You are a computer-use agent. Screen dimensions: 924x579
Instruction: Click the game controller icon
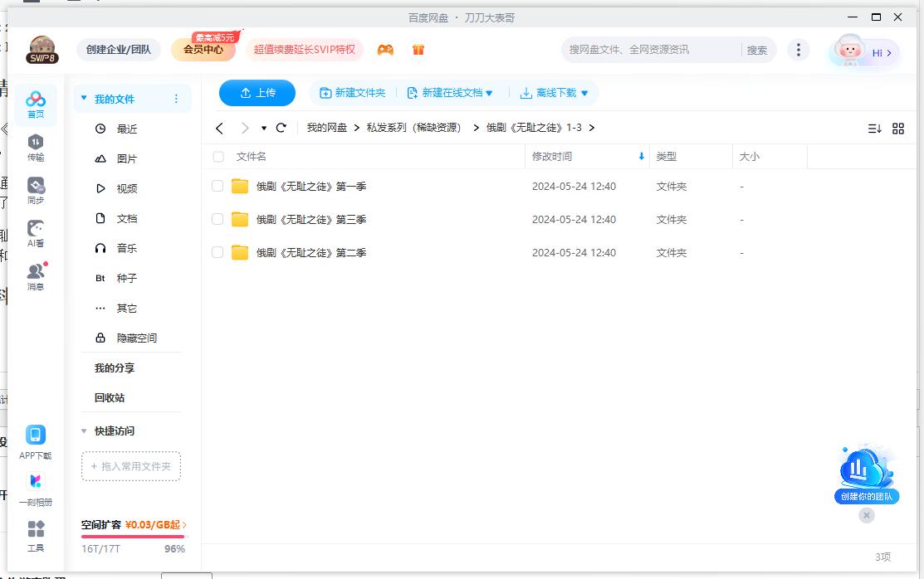[x=385, y=50]
